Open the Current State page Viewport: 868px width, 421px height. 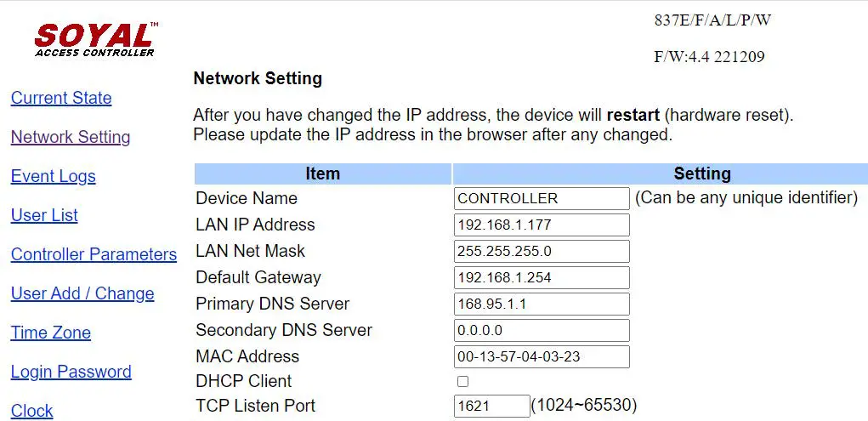tap(61, 98)
